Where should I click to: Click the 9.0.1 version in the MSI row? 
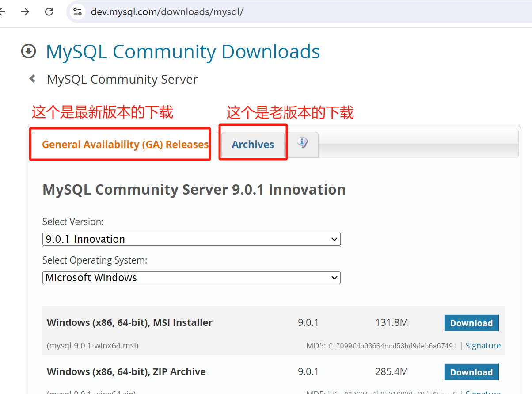308,323
